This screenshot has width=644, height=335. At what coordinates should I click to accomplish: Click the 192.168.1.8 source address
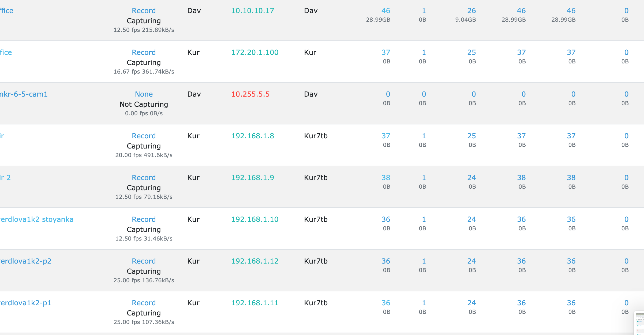(252, 136)
